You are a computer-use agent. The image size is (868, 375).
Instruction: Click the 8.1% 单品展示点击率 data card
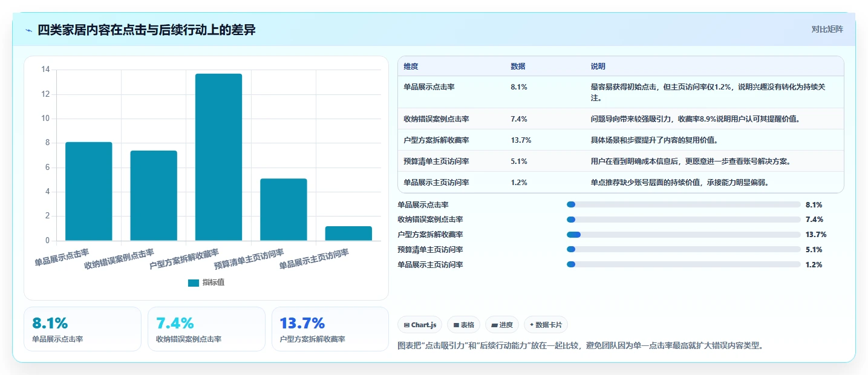click(x=82, y=329)
